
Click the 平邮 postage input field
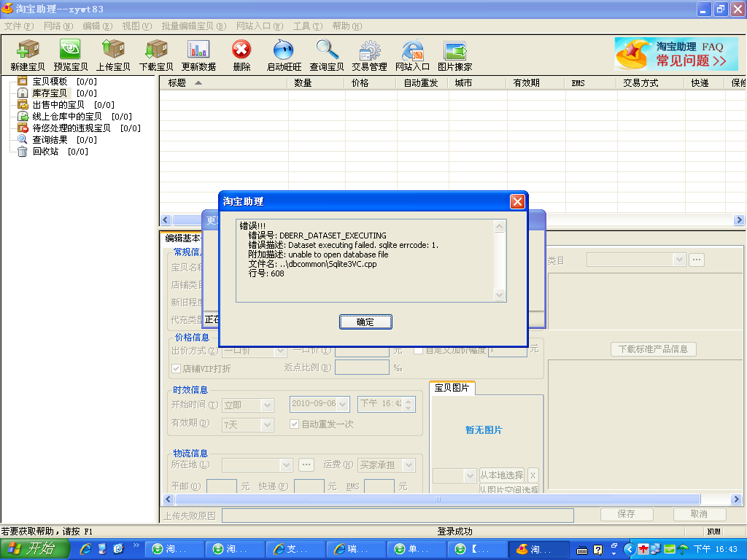click(222, 486)
